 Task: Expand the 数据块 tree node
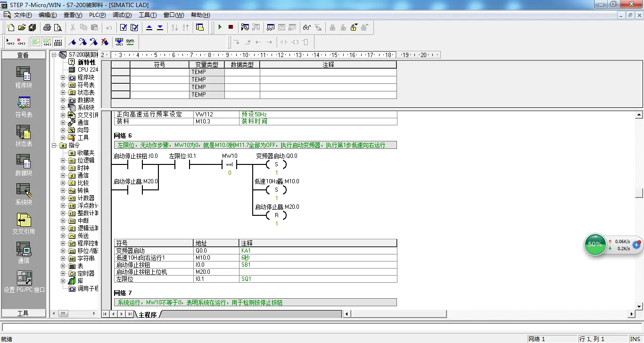(63, 100)
